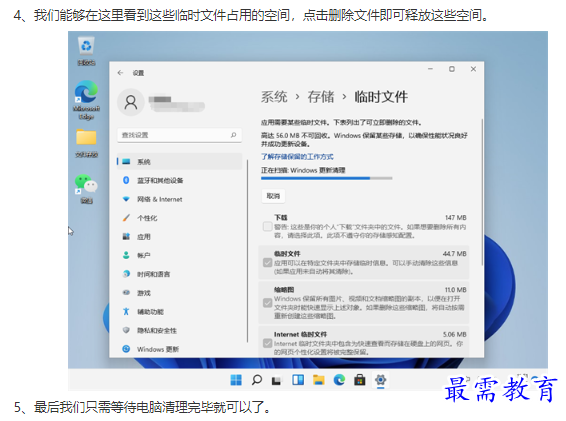The width and height of the screenshot is (566, 421).
Task: Open Edge from the taskbar
Action: tap(339, 380)
